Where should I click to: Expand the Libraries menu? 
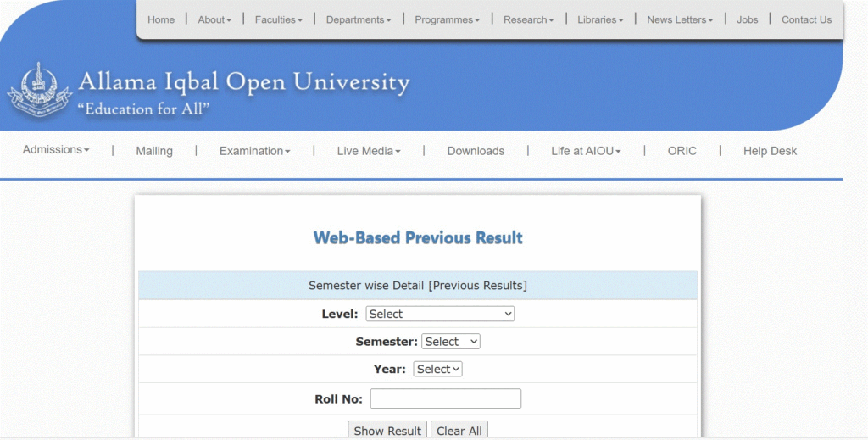(x=601, y=20)
